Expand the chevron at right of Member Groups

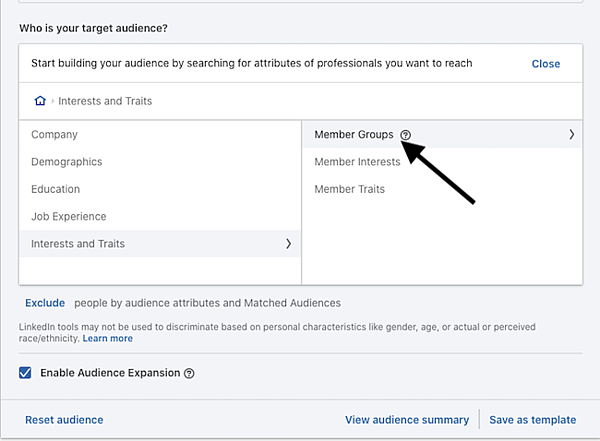[571, 134]
